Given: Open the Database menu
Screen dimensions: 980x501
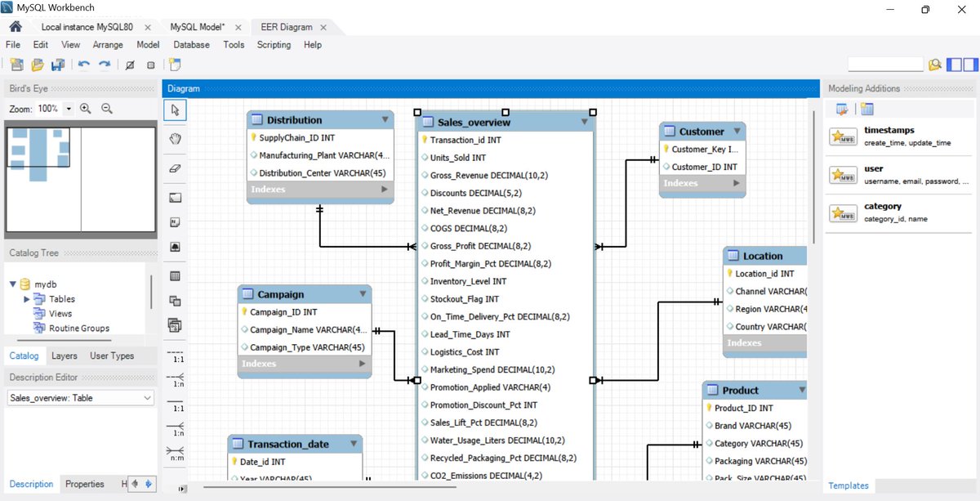Looking at the screenshot, I should click(x=191, y=45).
